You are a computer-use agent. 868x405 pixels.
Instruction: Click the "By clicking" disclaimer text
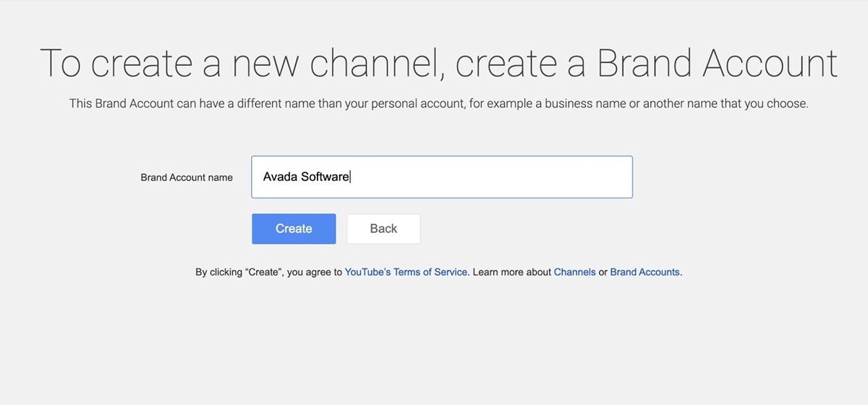click(218, 273)
